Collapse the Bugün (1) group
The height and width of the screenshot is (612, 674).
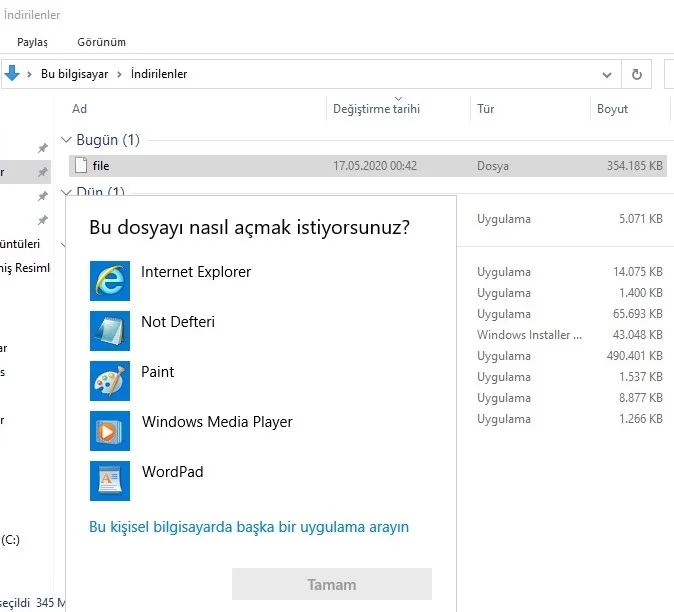[x=66, y=140]
